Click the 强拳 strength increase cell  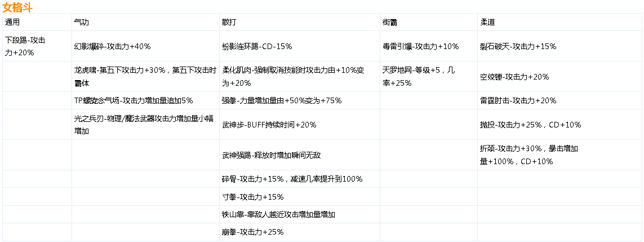[x=299, y=100]
